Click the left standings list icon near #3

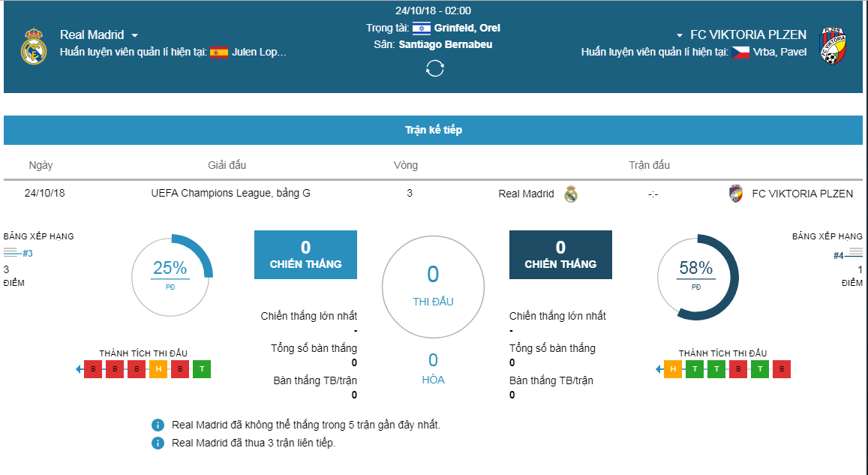coord(11,252)
